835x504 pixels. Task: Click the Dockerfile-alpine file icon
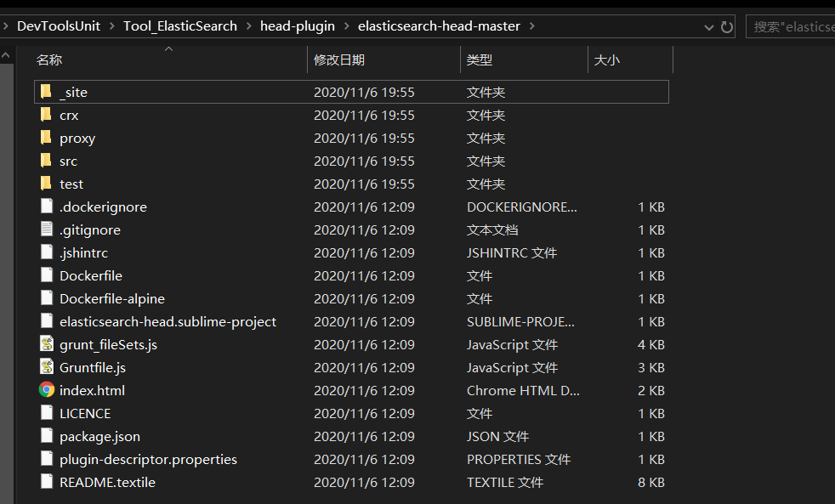tap(47, 297)
